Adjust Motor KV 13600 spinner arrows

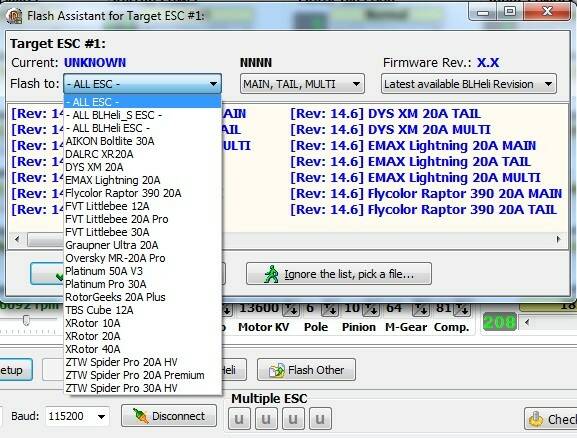tap(291, 310)
